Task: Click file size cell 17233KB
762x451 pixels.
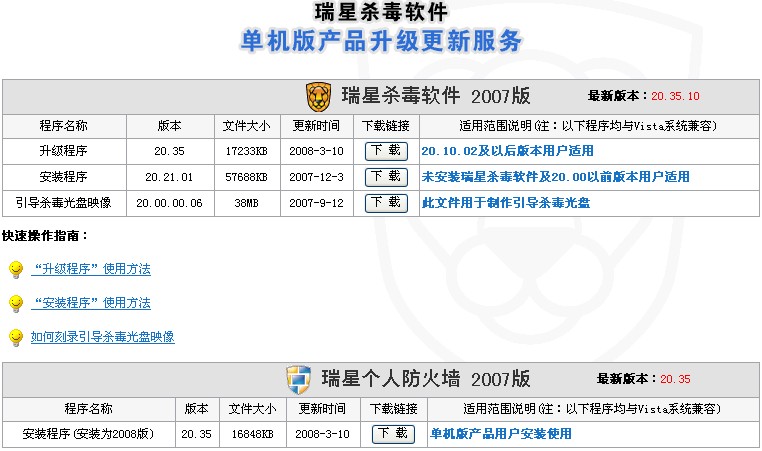Action: click(246, 151)
